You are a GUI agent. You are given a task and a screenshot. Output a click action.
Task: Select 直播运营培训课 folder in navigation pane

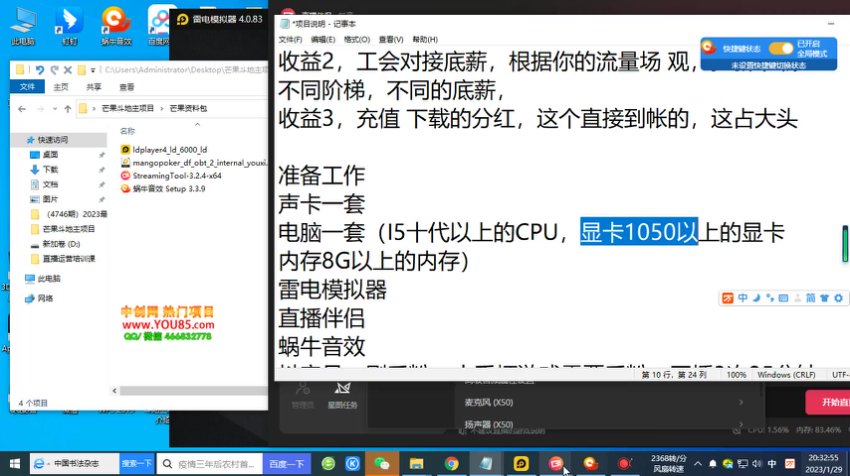63,259
